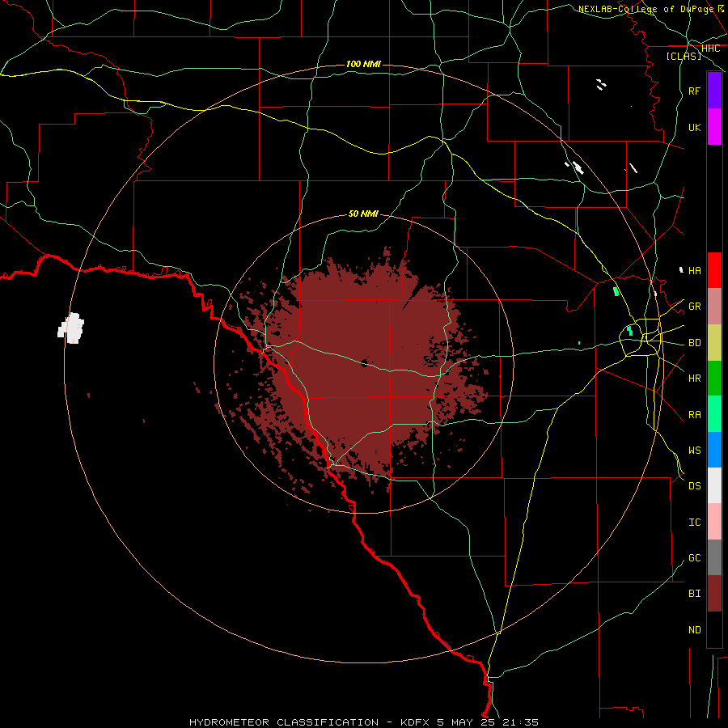Click the white DS legend swatch
Viewport: 728px width, 728px height.
tap(714, 485)
